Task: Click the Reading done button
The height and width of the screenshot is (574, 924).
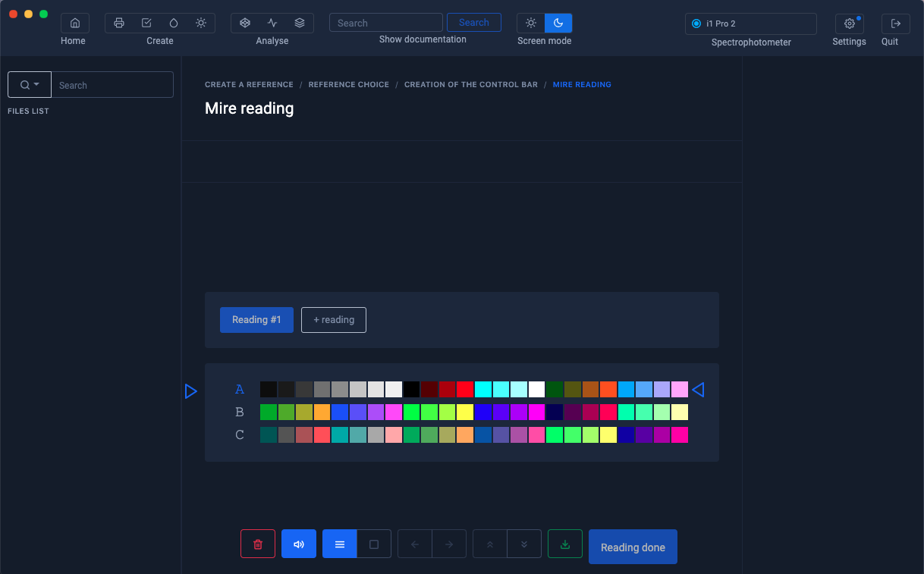Action: tap(633, 547)
